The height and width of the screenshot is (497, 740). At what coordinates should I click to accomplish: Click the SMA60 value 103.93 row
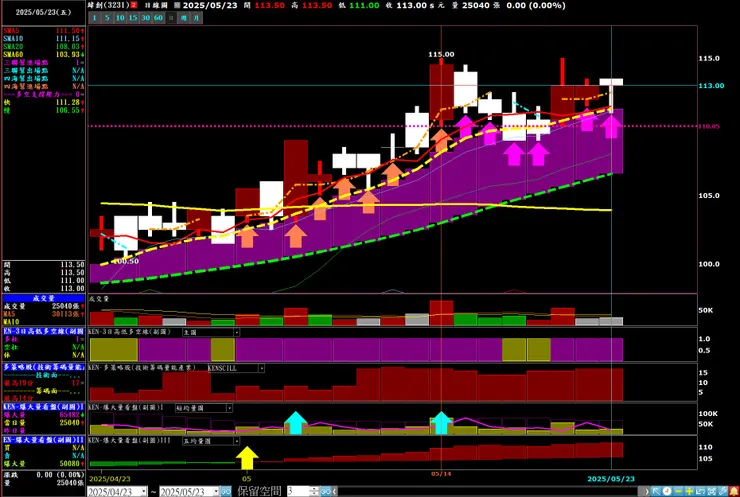43,55
